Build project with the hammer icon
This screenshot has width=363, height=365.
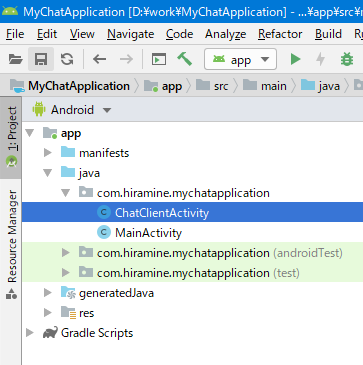coord(184,59)
